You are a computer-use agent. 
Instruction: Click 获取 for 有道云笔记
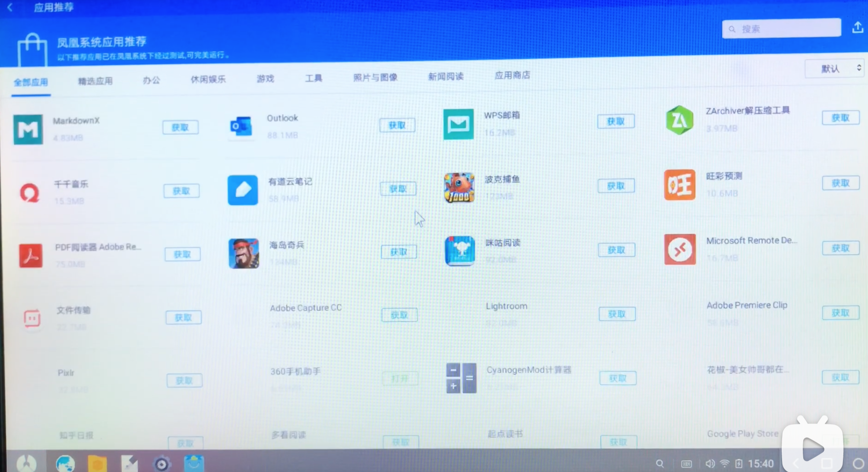click(398, 189)
